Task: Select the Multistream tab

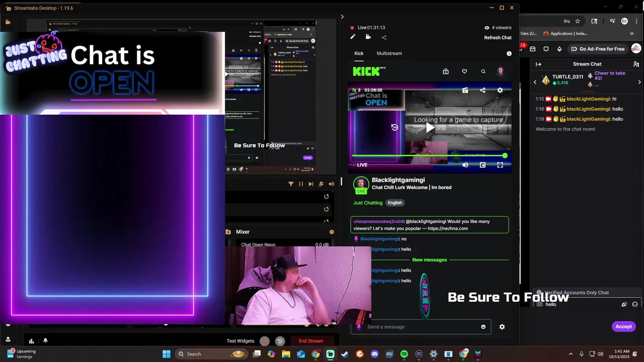Action: pyautogui.click(x=389, y=53)
